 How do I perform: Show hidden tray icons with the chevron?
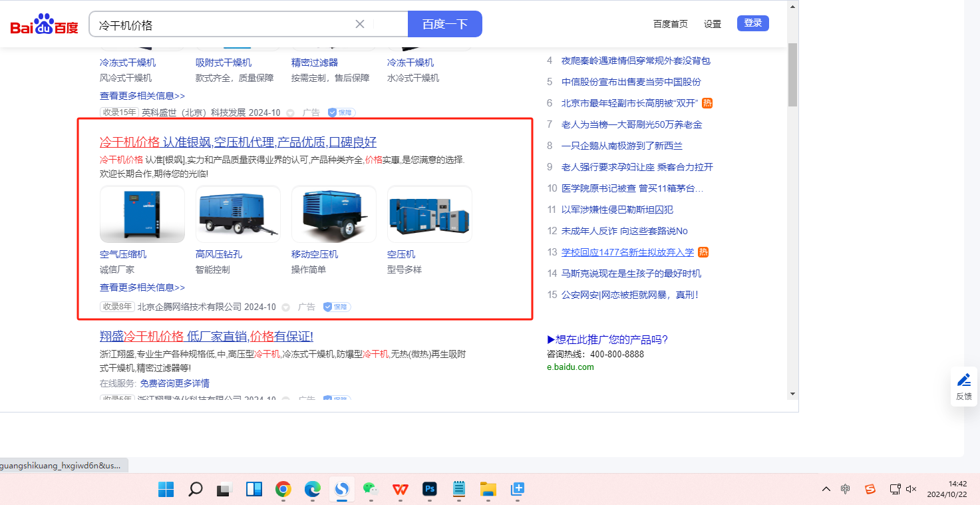pyautogui.click(x=826, y=489)
